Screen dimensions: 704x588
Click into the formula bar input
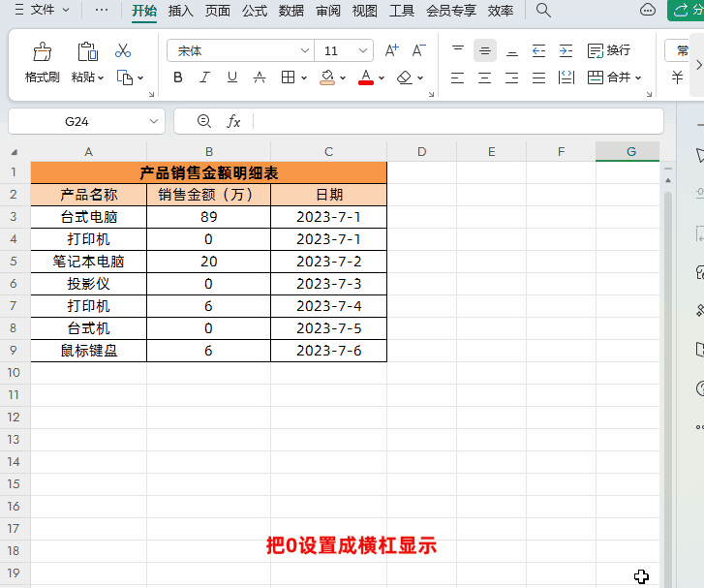pos(458,121)
